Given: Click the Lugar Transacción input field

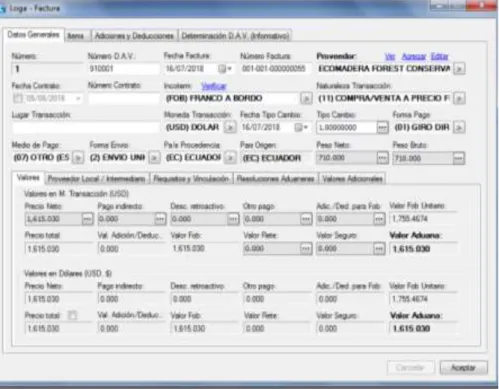Looking at the screenshot, I should click(x=85, y=127).
